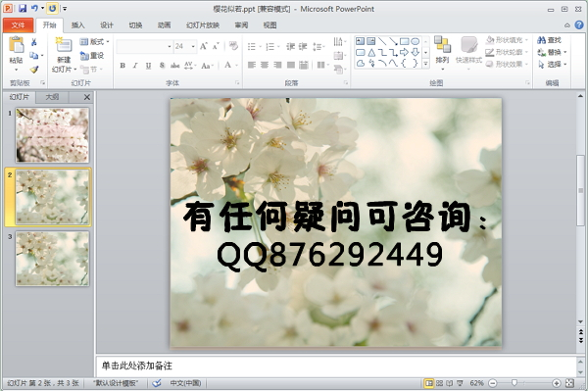Click the 重设 slide reset button

[x=92, y=56]
